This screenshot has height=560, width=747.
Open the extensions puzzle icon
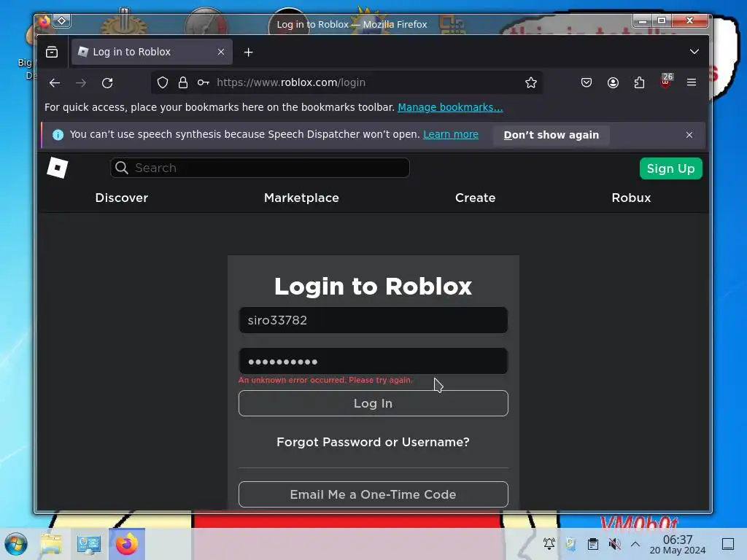coord(639,83)
